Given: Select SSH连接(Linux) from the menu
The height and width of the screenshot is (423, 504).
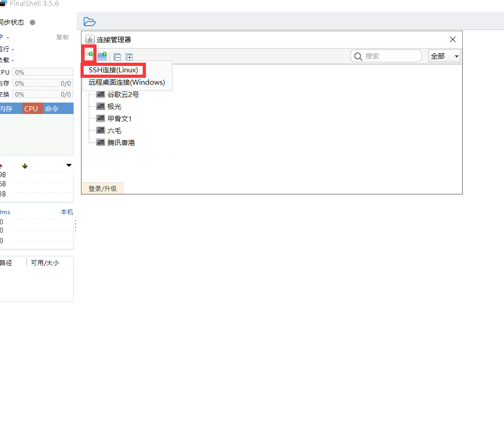Looking at the screenshot, I should coord(114,70).
